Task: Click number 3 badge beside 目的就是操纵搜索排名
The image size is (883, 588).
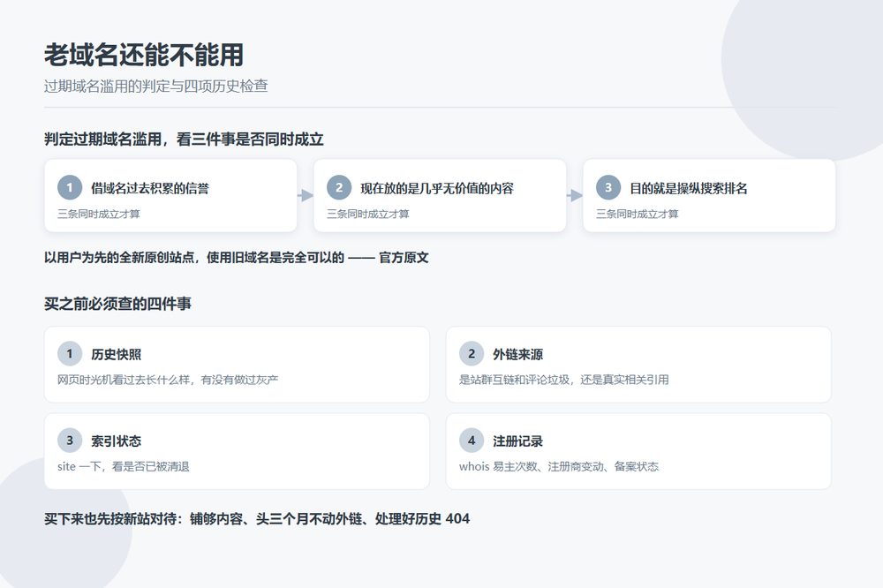Action: pyautogui.click(x=608, y=187)
